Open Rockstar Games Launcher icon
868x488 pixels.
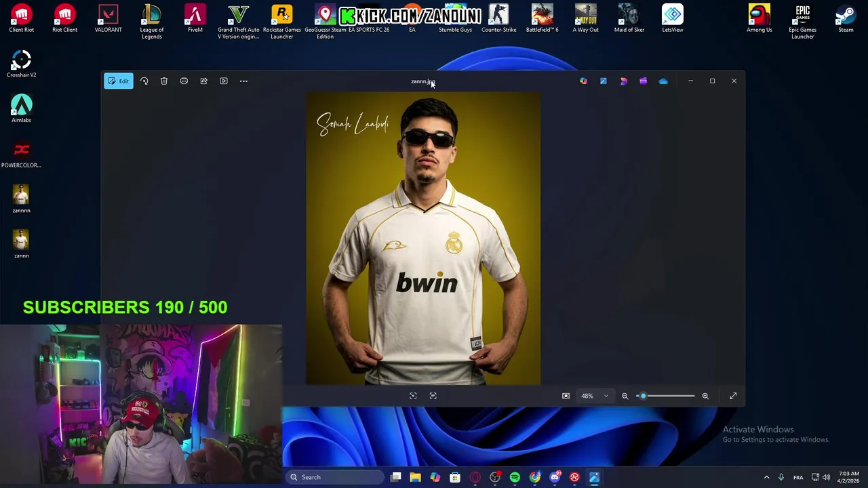point(281,22)
